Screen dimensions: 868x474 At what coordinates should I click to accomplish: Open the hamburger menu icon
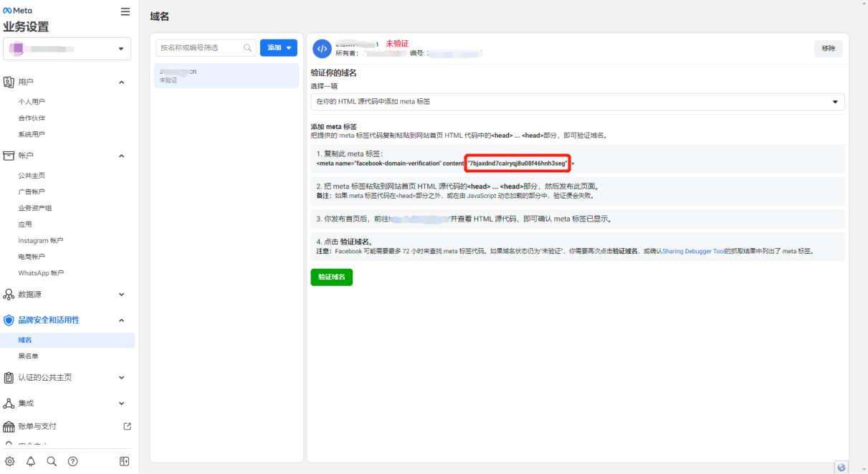click(125, 11)
